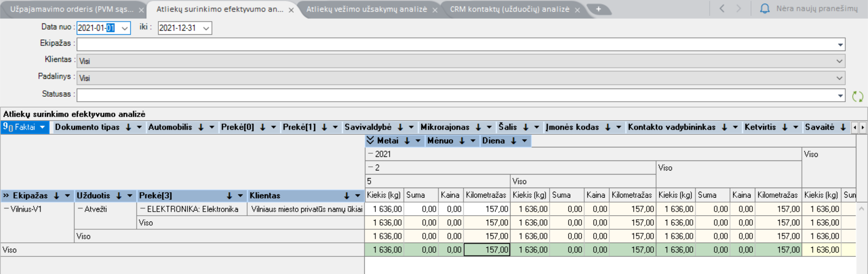
Task: Switch to CRM kontaktų analizė tab
Action: (x=509, y=9)
